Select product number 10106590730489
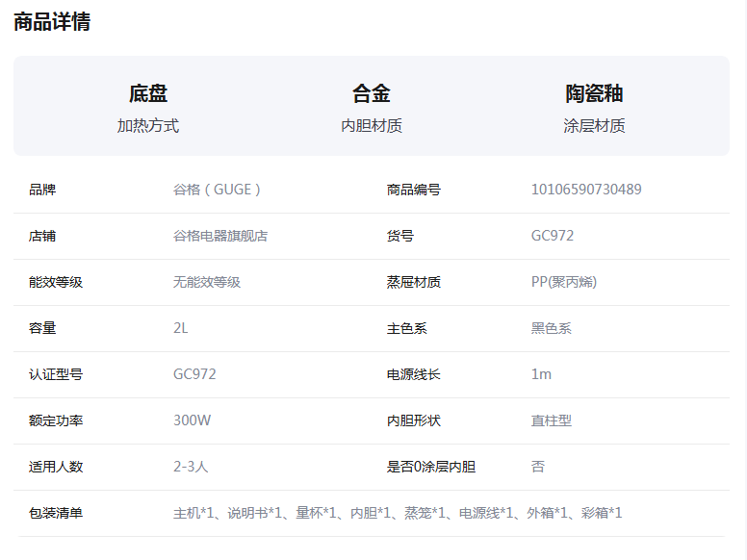The image size is (747, 560). coord(586,190)
